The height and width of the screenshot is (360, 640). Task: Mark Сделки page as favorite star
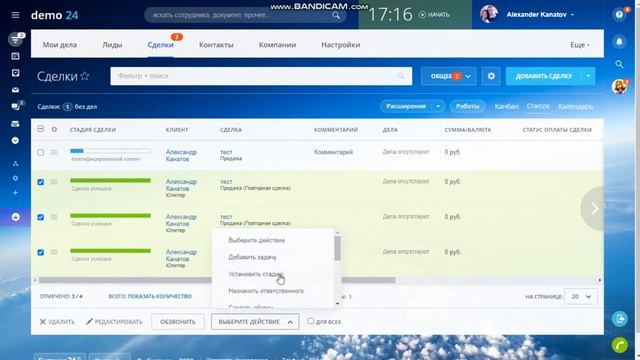coord(85,76)
